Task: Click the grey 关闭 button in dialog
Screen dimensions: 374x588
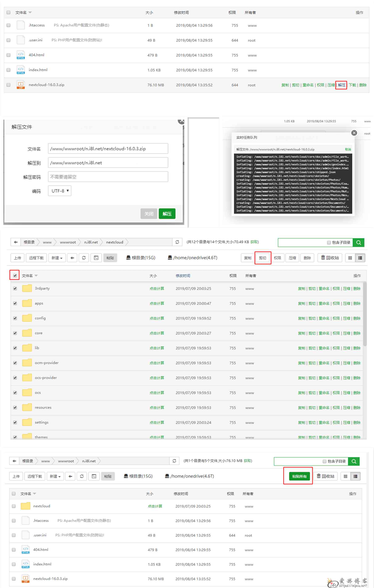Action: (149, 214)
